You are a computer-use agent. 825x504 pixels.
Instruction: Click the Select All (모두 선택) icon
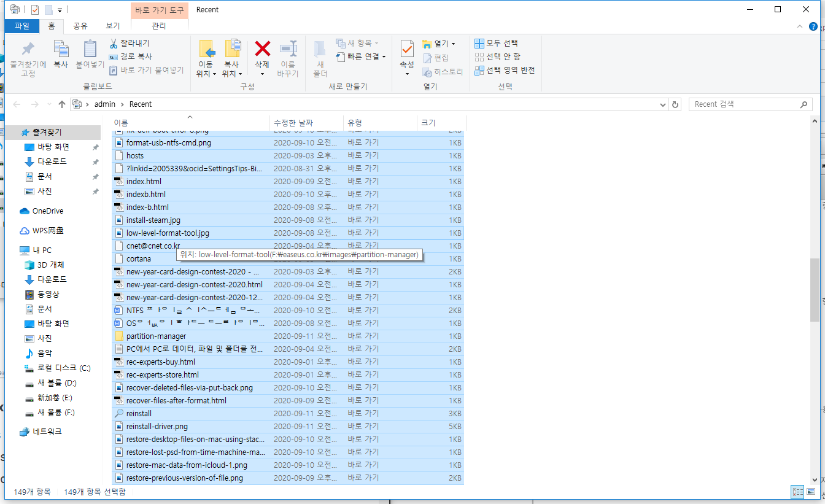pyautogui.click(x=479, y=43)
